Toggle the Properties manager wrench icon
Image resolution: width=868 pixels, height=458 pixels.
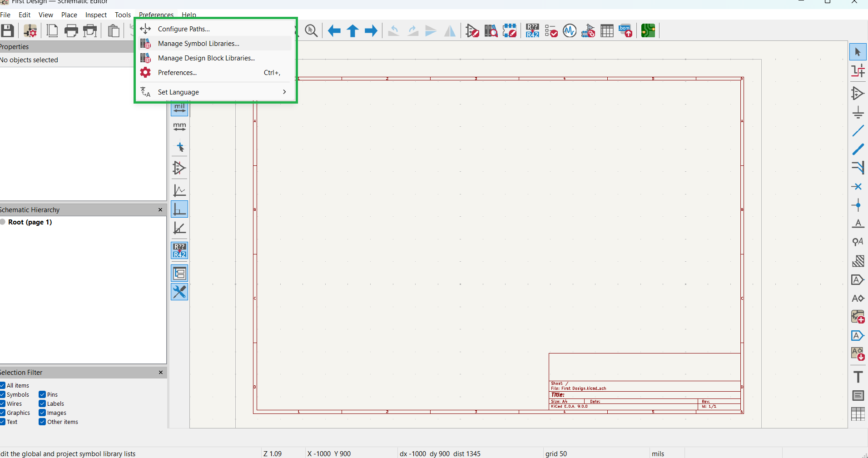pyautogui.click(x=179, y=292)
